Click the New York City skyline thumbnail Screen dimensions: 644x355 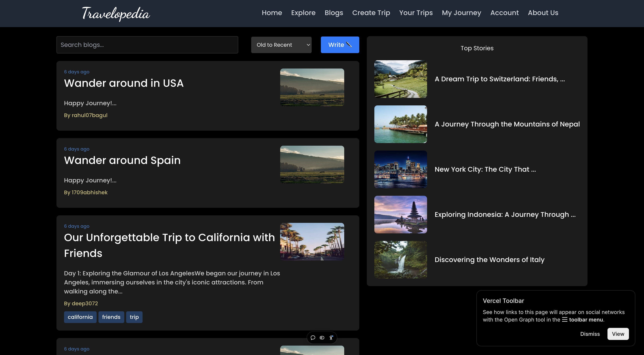tap(401, 169)
